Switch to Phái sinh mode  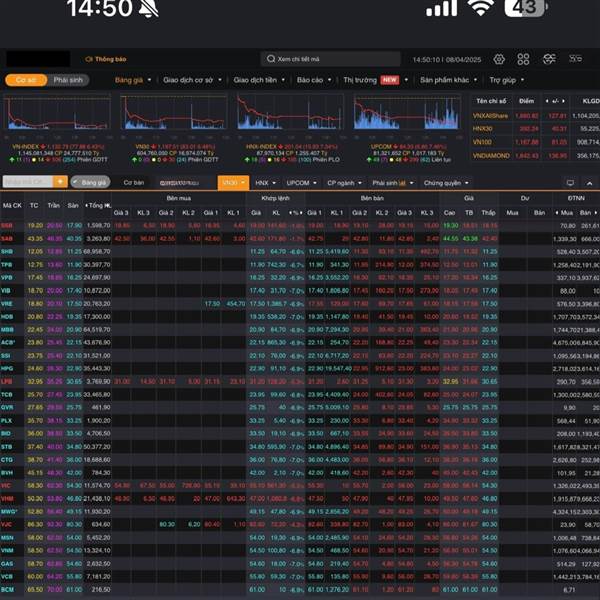point(68,80)
